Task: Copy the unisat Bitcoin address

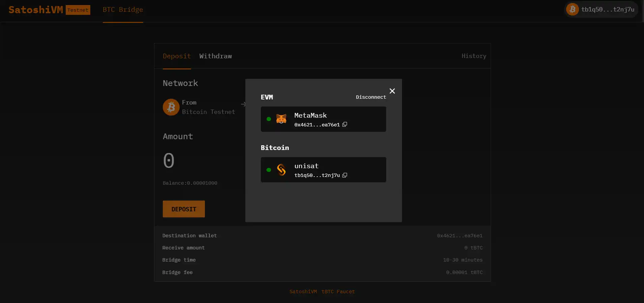Action: 344,175
